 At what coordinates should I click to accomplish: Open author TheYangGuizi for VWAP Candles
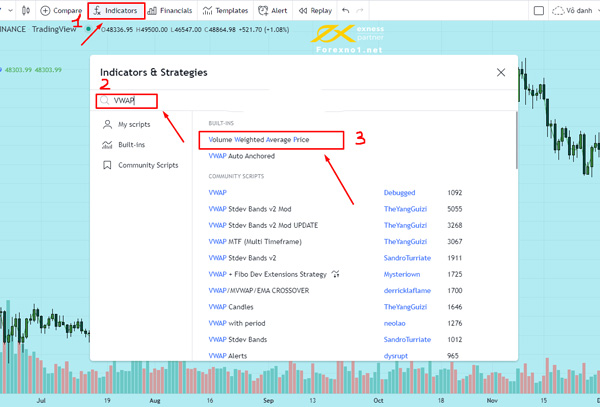[x=405, y=307]
